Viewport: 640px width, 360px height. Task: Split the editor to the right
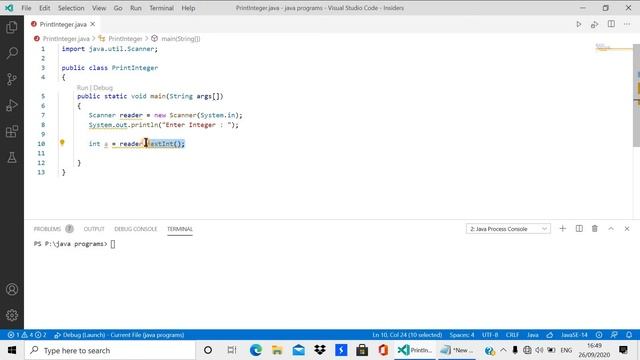coord(611,24)
